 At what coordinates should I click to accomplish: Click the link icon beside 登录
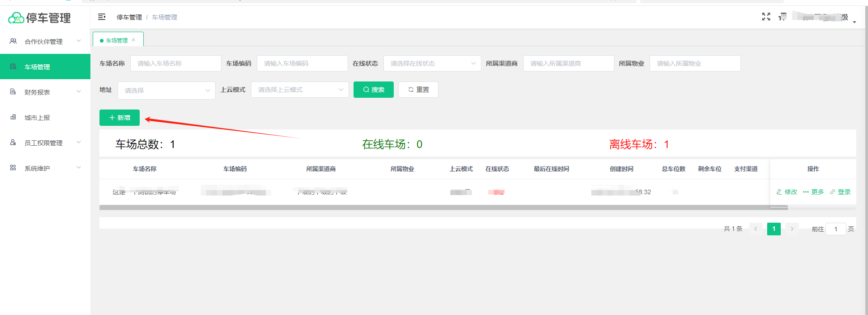click(832, 192)
